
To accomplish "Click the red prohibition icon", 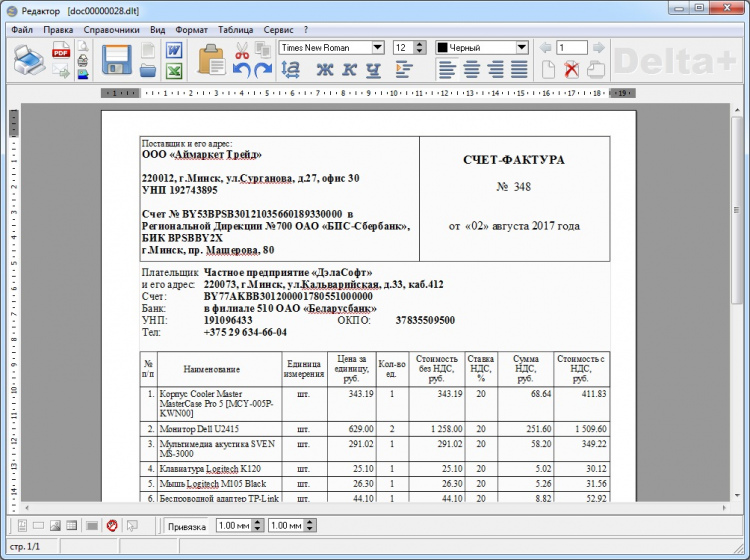I will pyautogui.click(x=112, y=526).
